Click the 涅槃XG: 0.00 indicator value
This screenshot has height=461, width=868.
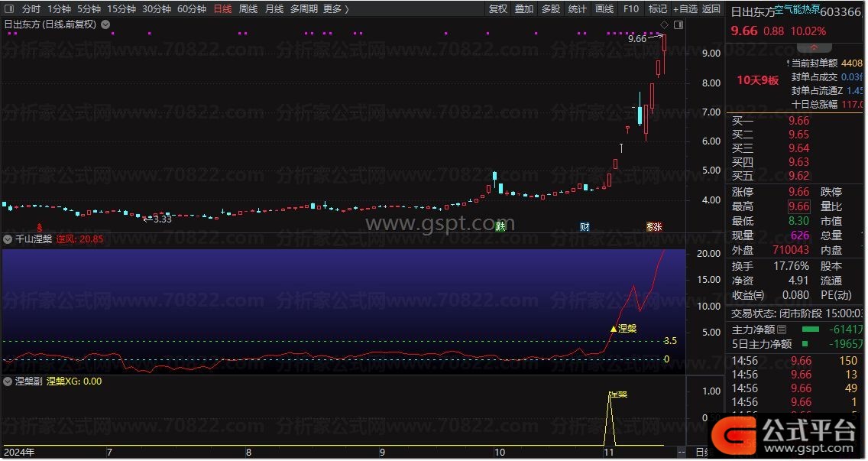(x=74, y=381)
